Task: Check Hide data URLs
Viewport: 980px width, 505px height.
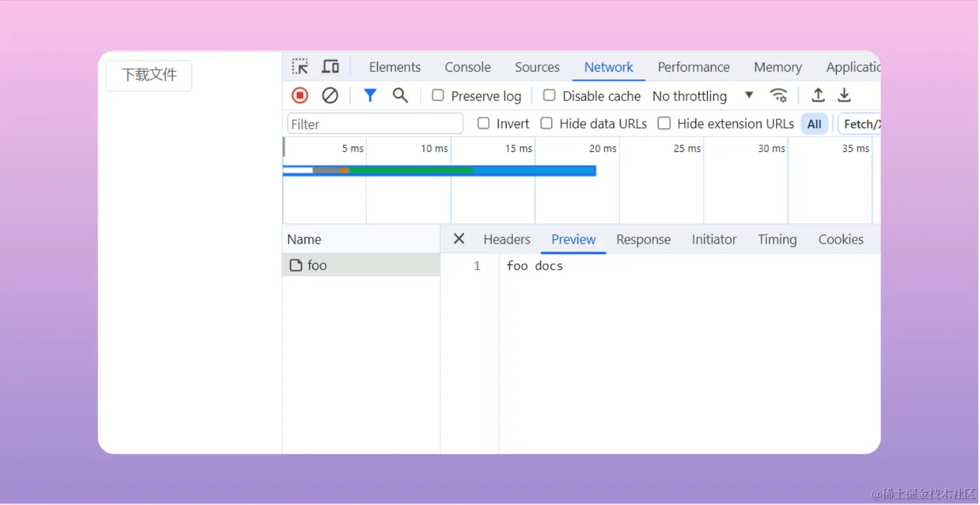Action: click(x=546, y=123)
